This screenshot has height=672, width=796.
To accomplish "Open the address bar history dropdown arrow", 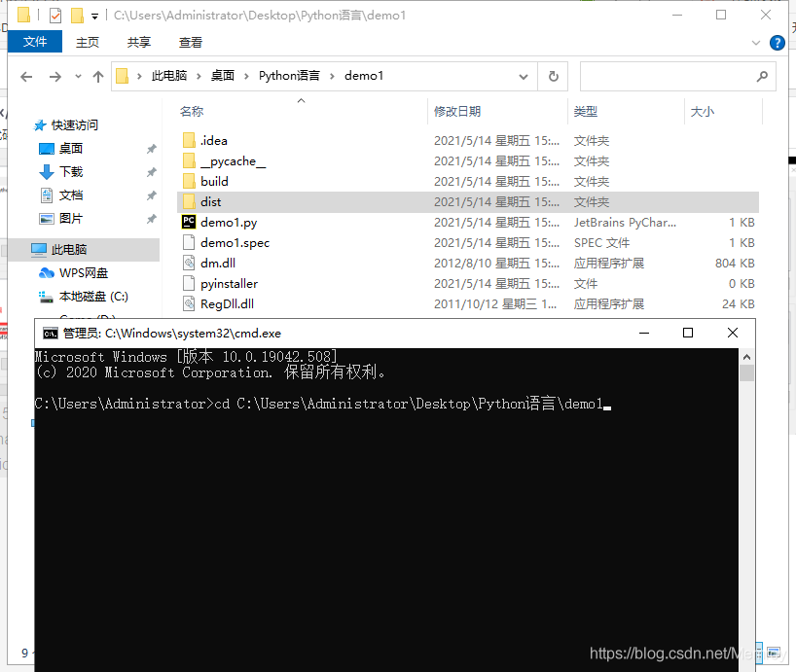I will (x=525, y=76).
